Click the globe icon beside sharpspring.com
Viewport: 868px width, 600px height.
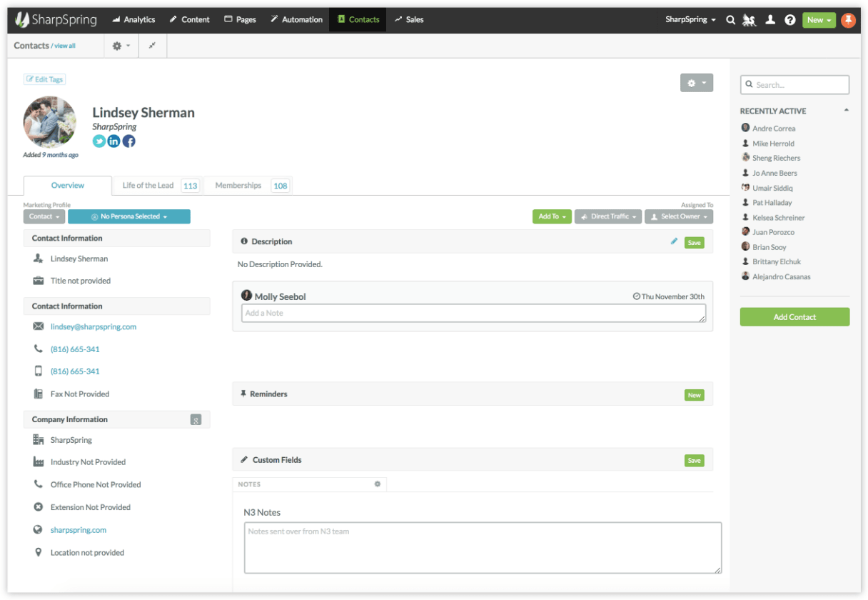39,530
